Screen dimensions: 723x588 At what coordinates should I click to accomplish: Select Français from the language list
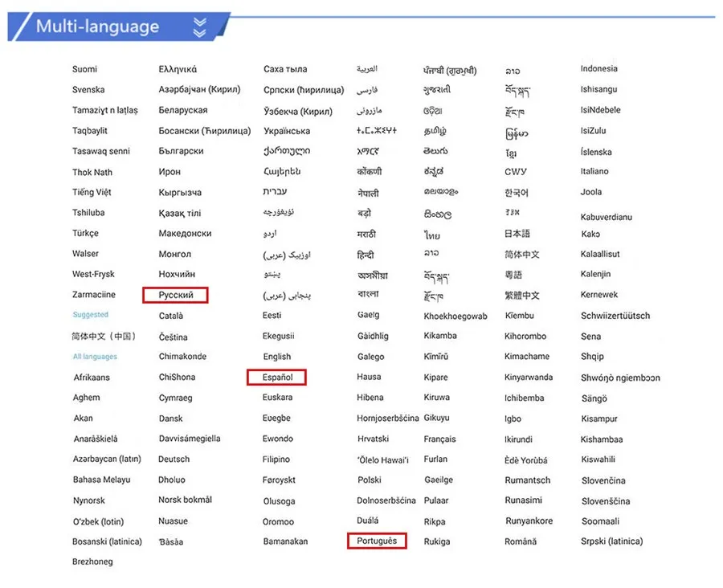tap(440, 439)
